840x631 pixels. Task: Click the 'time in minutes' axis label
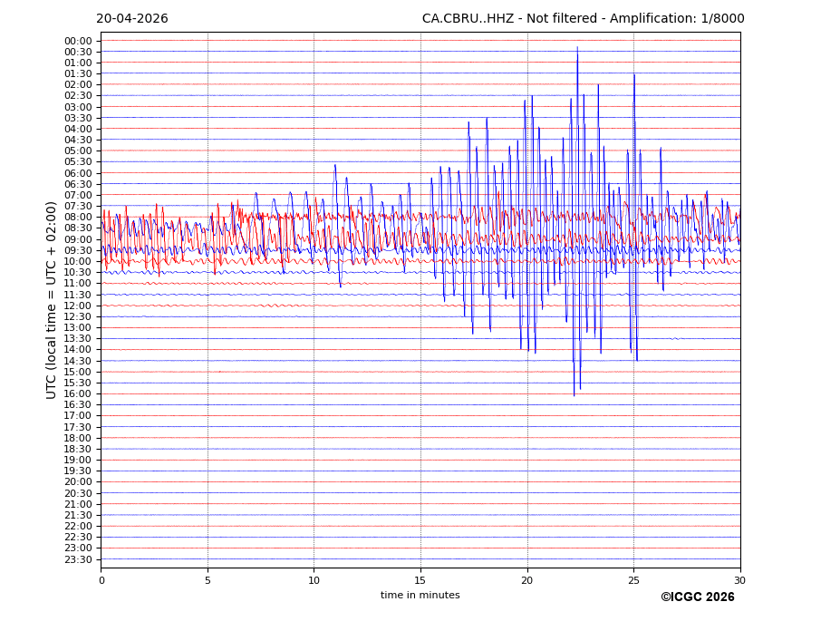[x=420, y=596]
